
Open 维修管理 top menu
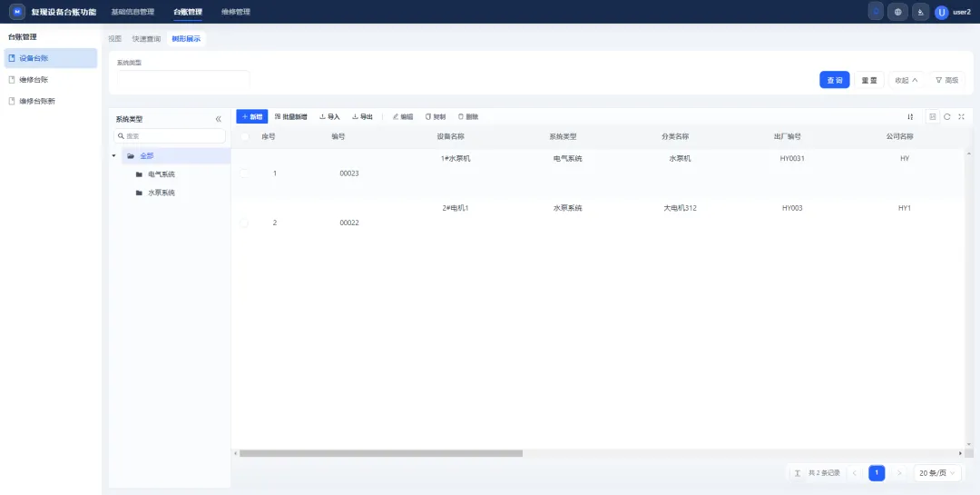pos(236,12)
